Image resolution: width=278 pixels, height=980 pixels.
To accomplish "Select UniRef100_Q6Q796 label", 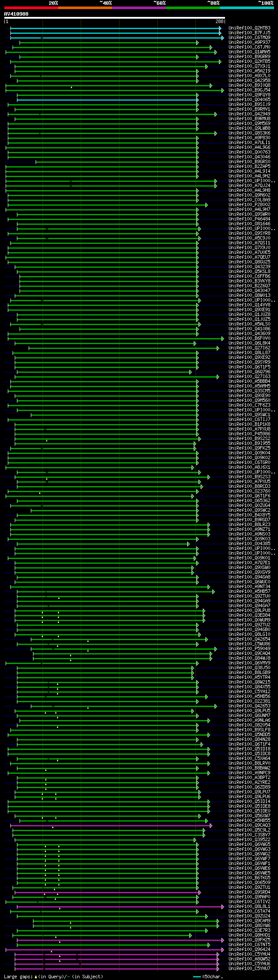I will [x=249, y=372].
